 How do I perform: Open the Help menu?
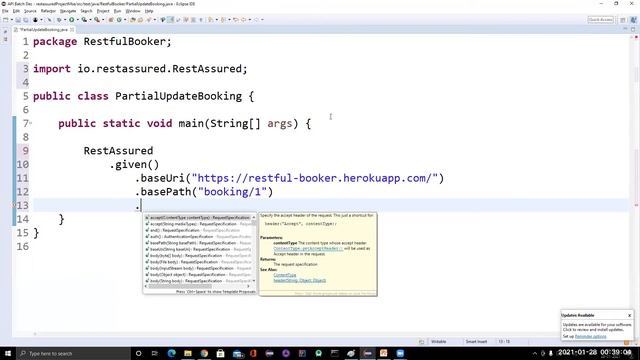tap(149, 11)
